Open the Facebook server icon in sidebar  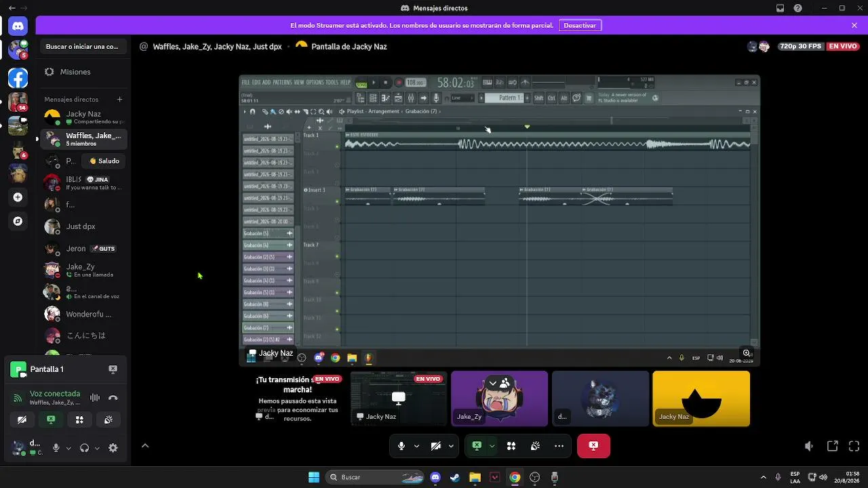[x=18, y=78]
